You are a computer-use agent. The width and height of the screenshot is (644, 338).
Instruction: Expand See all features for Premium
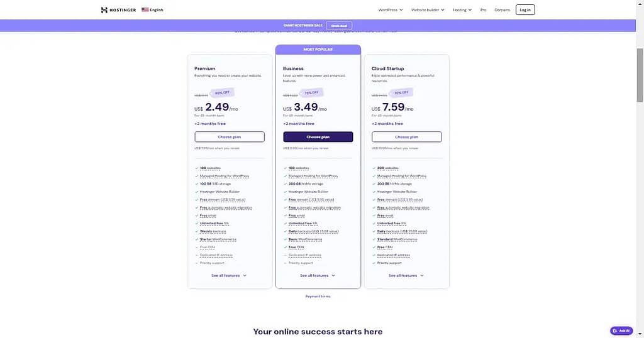[229, 276]
